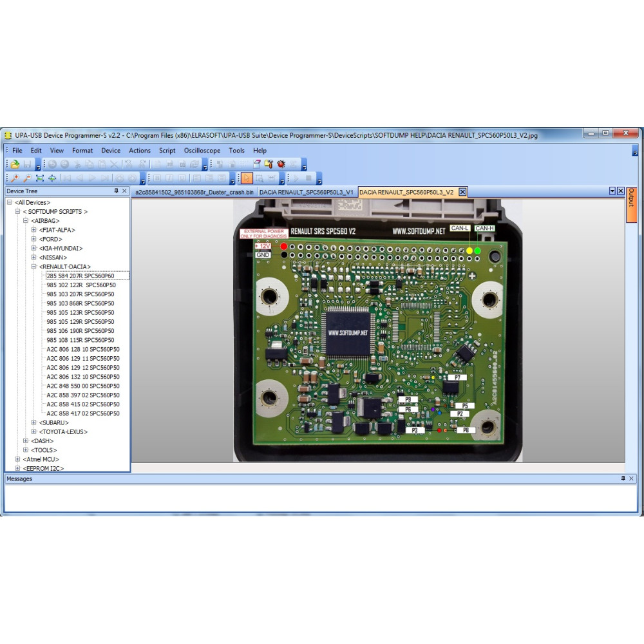Image resolution: width=644 pixels, height=644 pixels.
Task: Click the center image crosshair icon
Action: pos(52,178)
